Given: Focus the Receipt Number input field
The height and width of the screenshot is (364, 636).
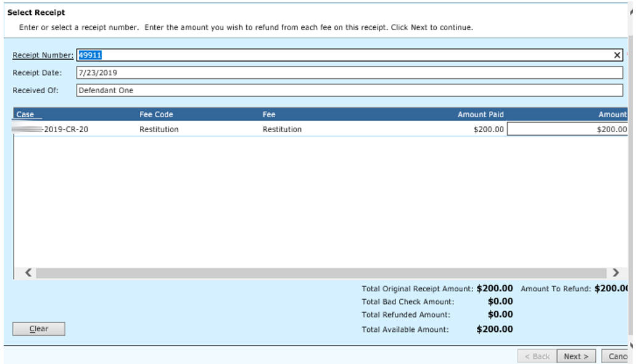Looking at the screenshot, I should 345,56.
